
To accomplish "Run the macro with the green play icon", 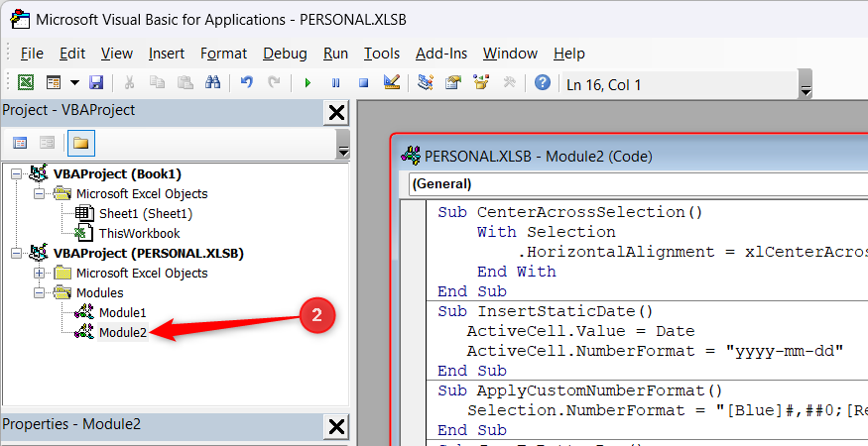I will point(308,83).
